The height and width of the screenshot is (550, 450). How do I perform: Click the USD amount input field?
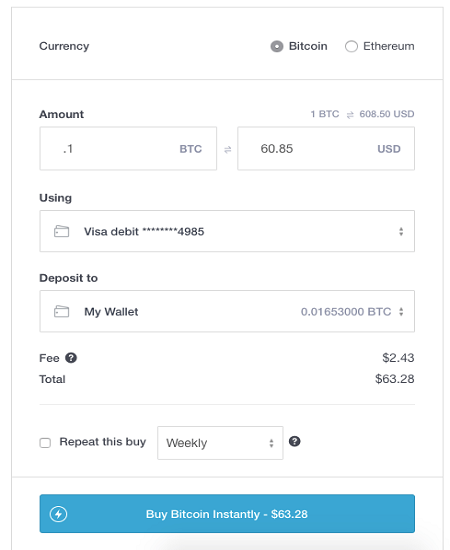coord(326,149)
